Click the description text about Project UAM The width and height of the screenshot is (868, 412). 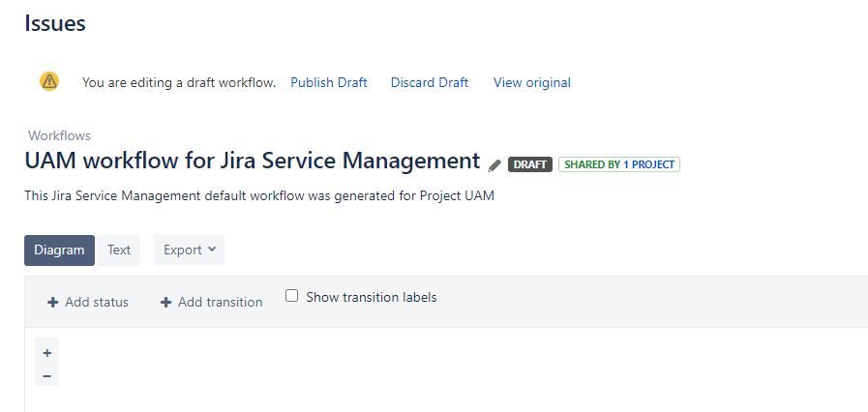tap(259, 195)
